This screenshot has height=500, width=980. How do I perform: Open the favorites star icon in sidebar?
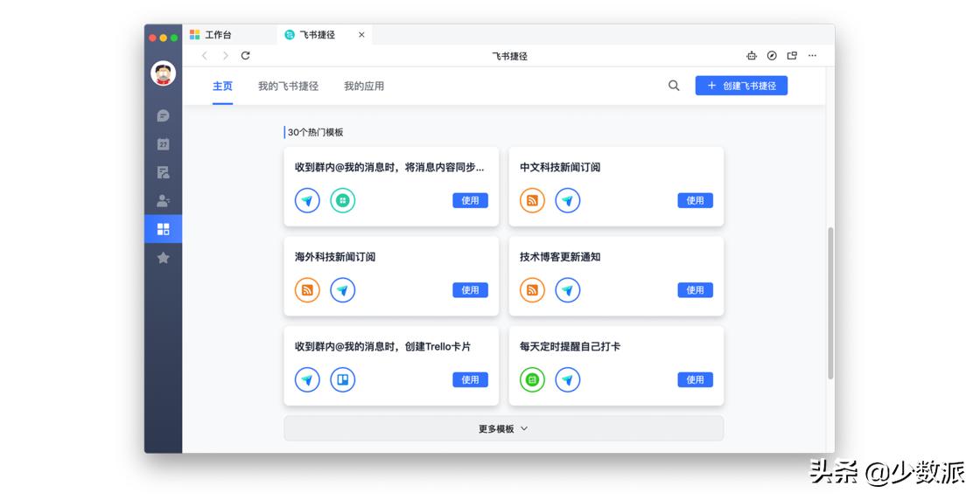(163, 258)
